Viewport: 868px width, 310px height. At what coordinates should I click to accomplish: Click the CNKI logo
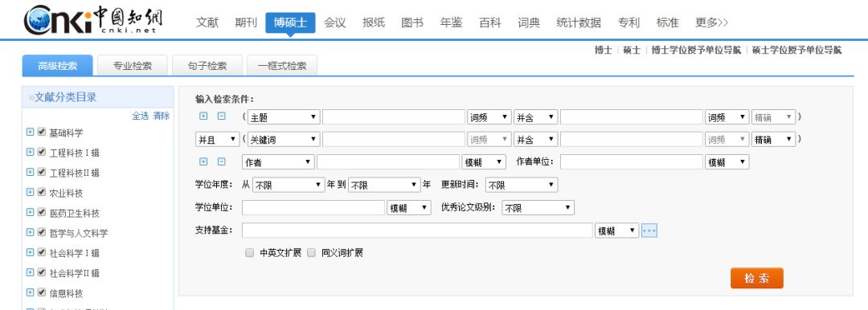(93, 20)
